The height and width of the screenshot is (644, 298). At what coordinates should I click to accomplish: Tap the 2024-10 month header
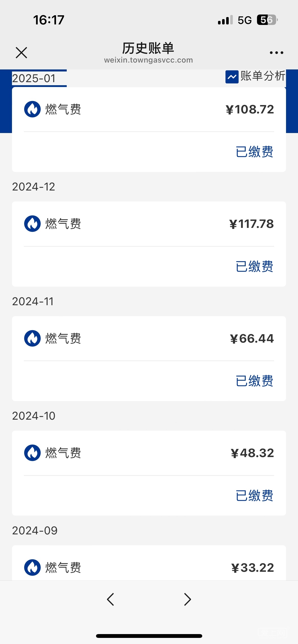point(34,416)
